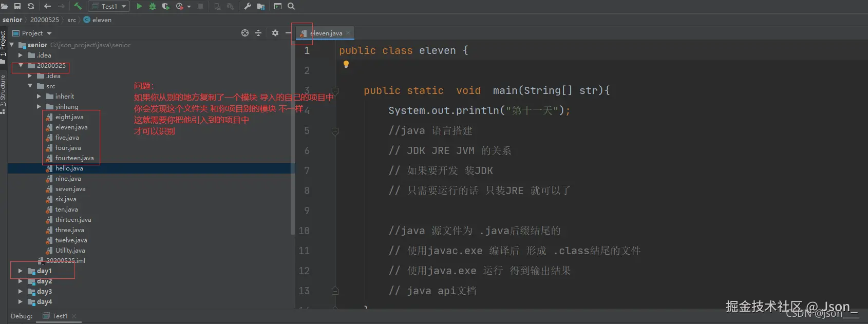Run with Coverage shield icon
The image size is (868, 324).
[x=165, y=6]
